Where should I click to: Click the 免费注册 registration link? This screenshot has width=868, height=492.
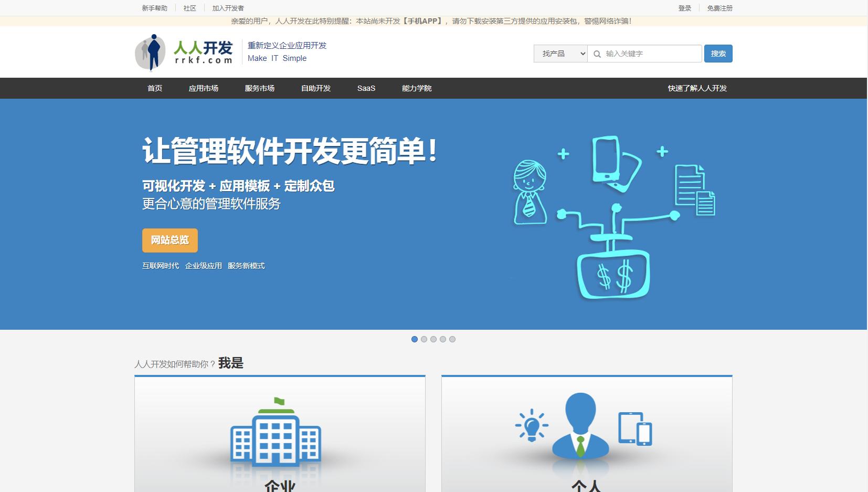point(719,8)
